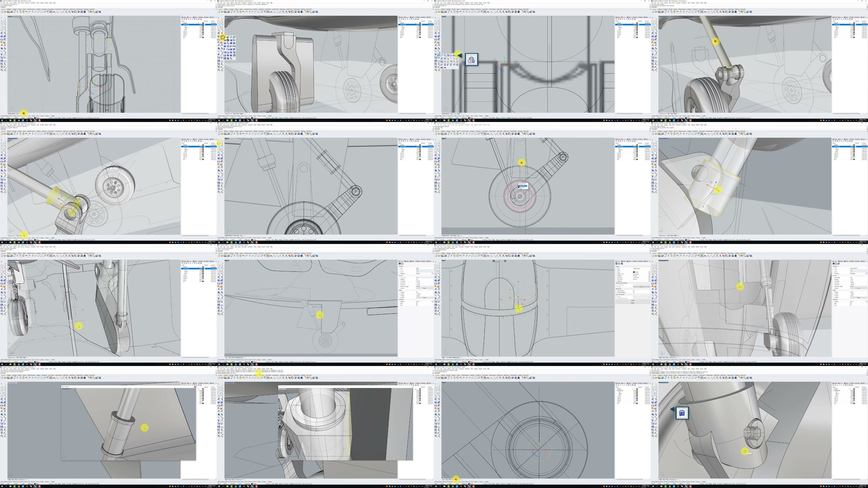Click Windows Start in Mirror-callout frame's taskbar

coord(436,120)
